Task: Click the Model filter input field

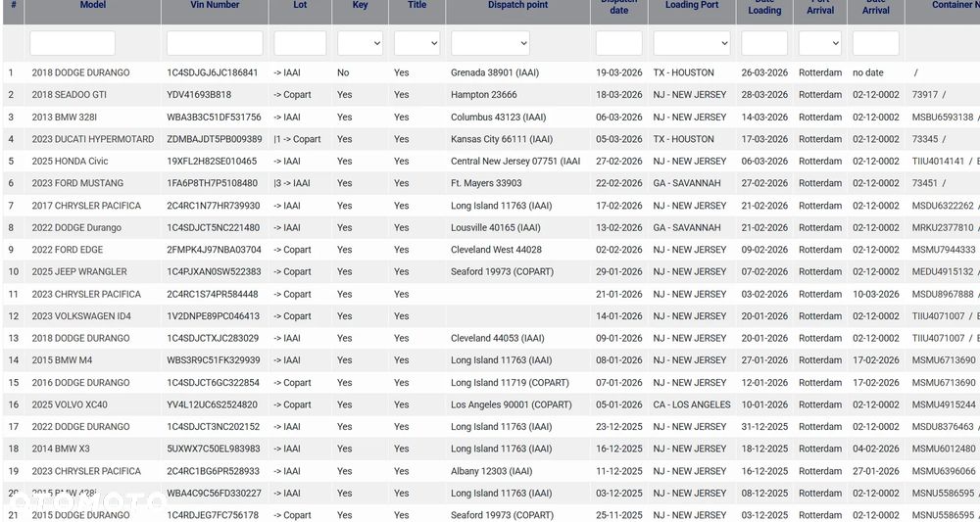Action: [x=73, y=43]
